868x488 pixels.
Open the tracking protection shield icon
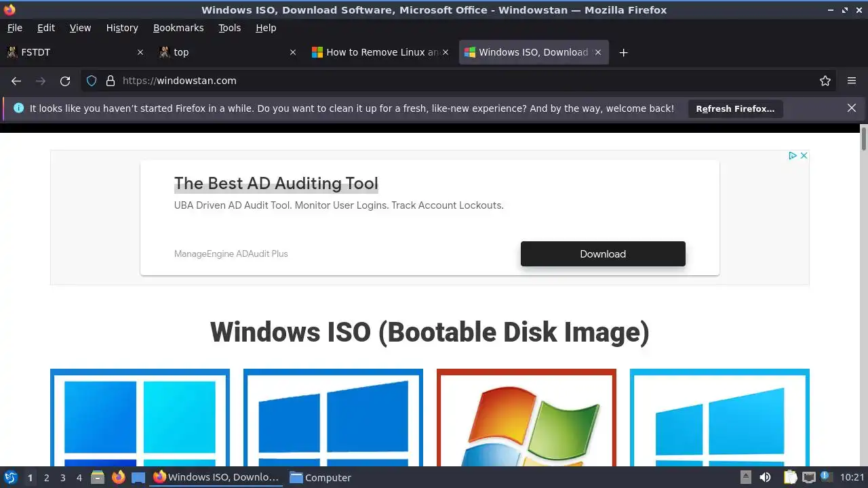(92, 81)
